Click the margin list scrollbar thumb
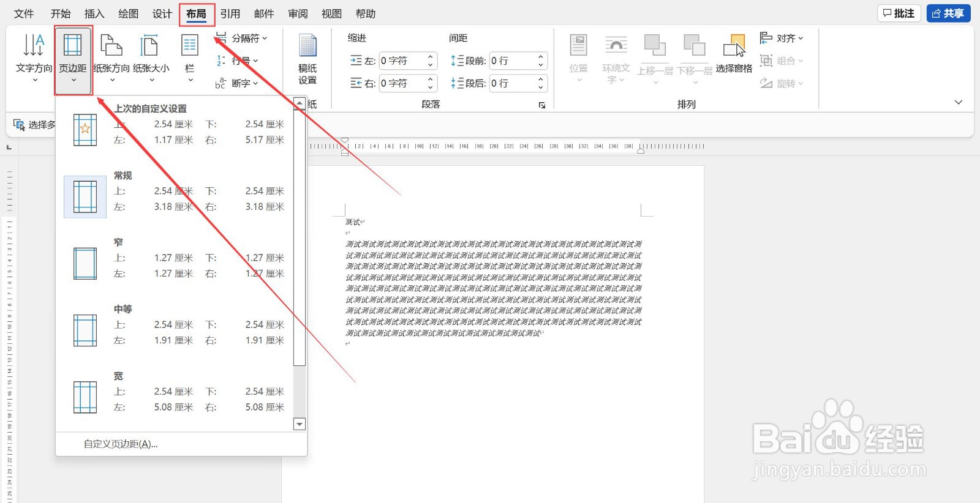 (300, 237)
